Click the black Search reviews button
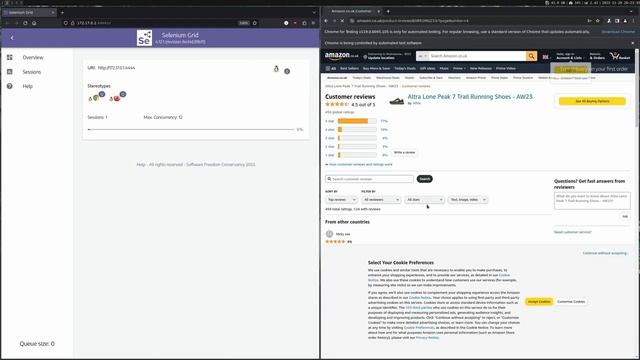Viewport: 640px width, 360px height. pos(424,179)
